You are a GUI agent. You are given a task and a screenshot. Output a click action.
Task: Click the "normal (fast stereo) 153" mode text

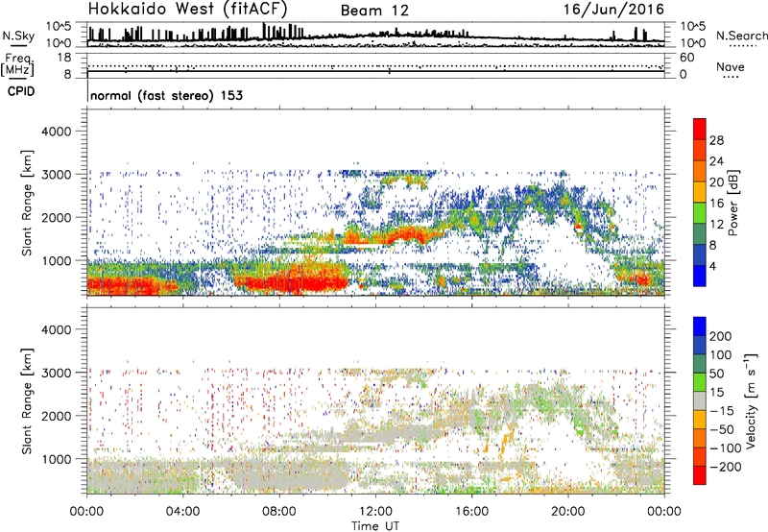(x=166, y=96)
